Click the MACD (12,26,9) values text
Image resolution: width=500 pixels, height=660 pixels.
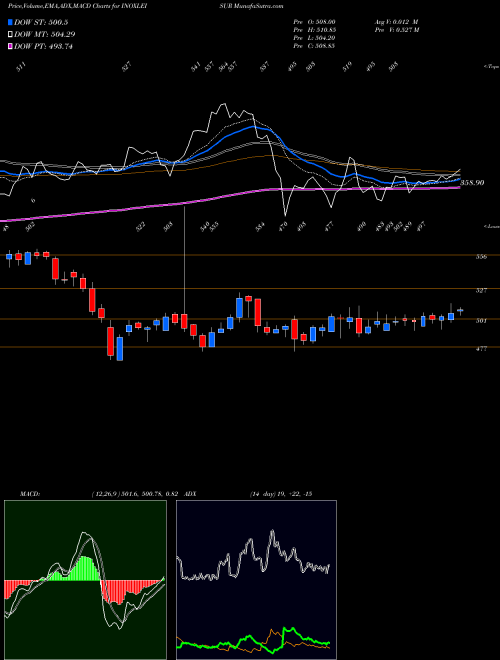136,494
